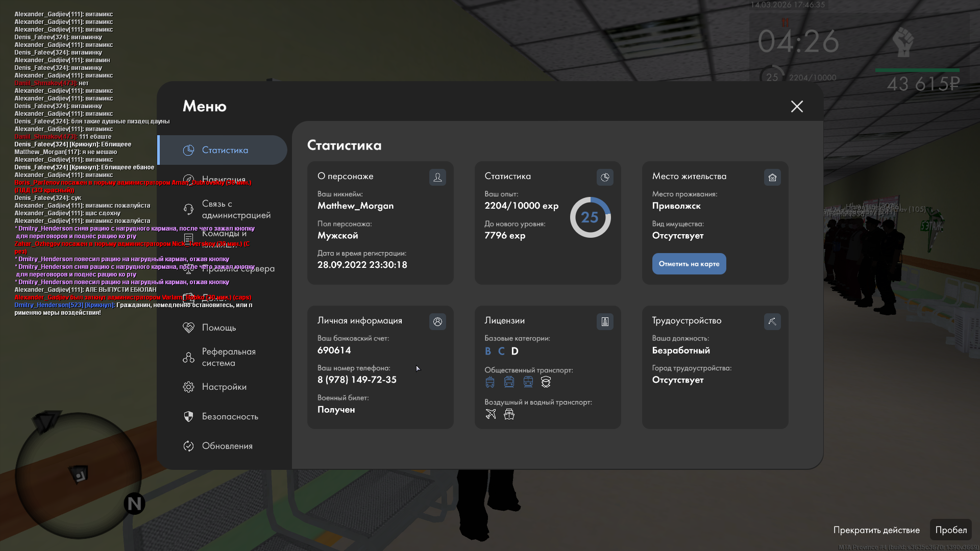Click the airplane license icon
The width and height of the screenshot is (980, 551).
(491, 414)
